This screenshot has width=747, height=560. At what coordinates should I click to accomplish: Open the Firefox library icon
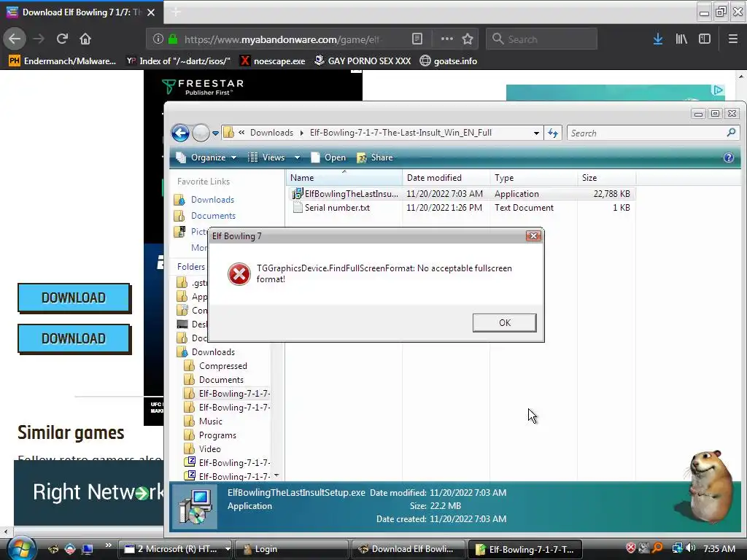click(681, 39)
